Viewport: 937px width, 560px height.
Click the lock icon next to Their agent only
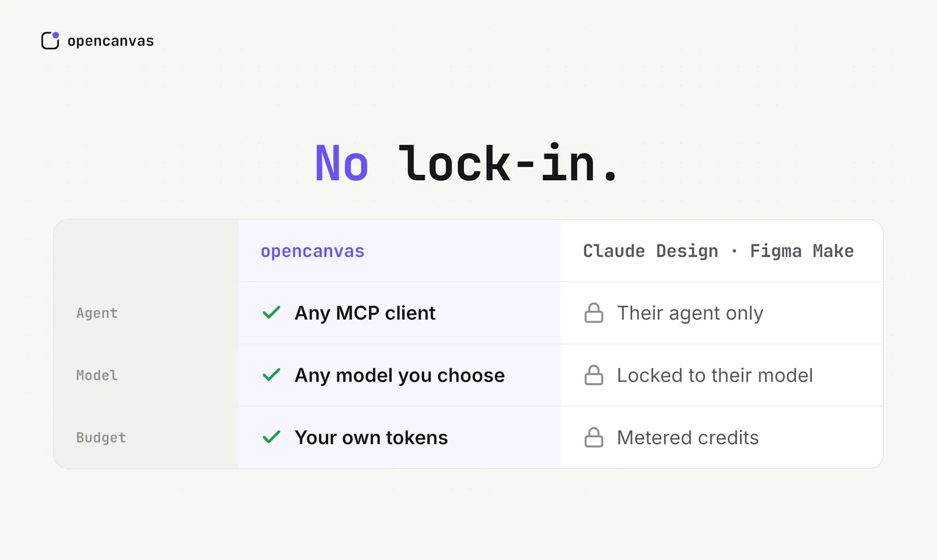point(594,312)
